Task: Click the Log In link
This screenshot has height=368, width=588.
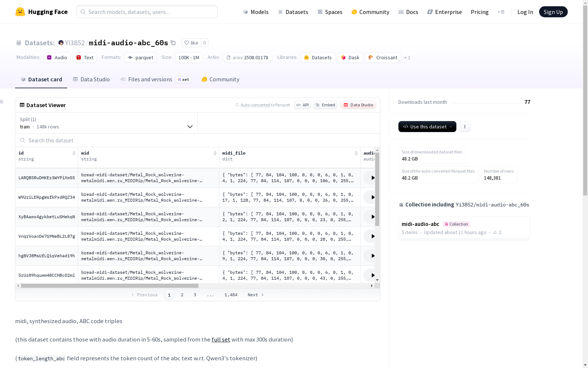Action: pos(525,12)
